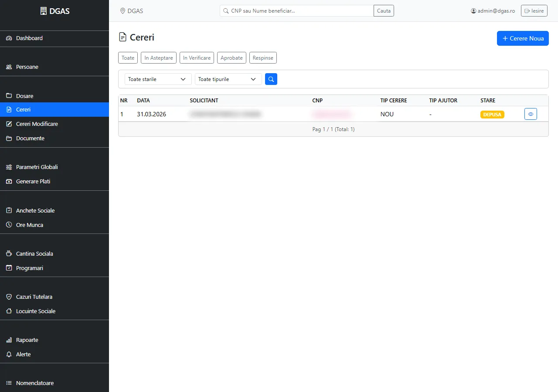This screenshot has height=392, width=558.
Task: Click the Locuinte Sociale house icon
Action: coord(9,311)
